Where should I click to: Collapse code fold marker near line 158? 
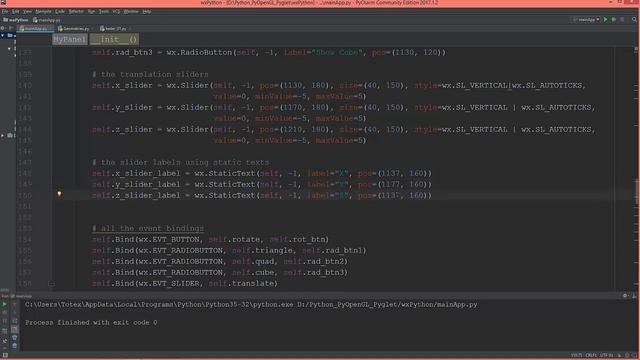coord(51,283)
